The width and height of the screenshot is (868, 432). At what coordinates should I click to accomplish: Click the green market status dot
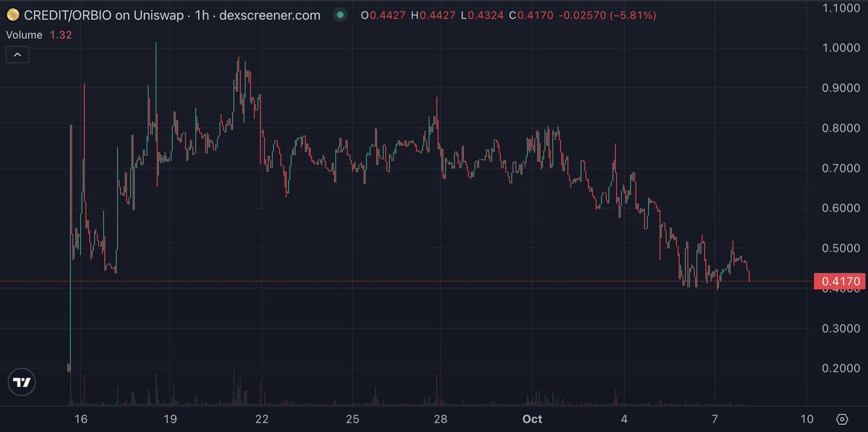[341, 15]
